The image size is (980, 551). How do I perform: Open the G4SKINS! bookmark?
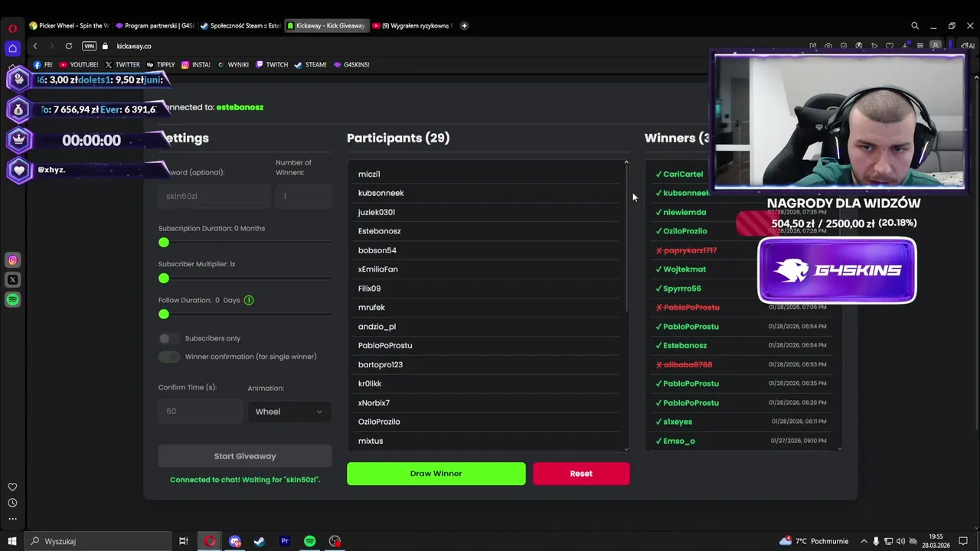coord(352,64)
